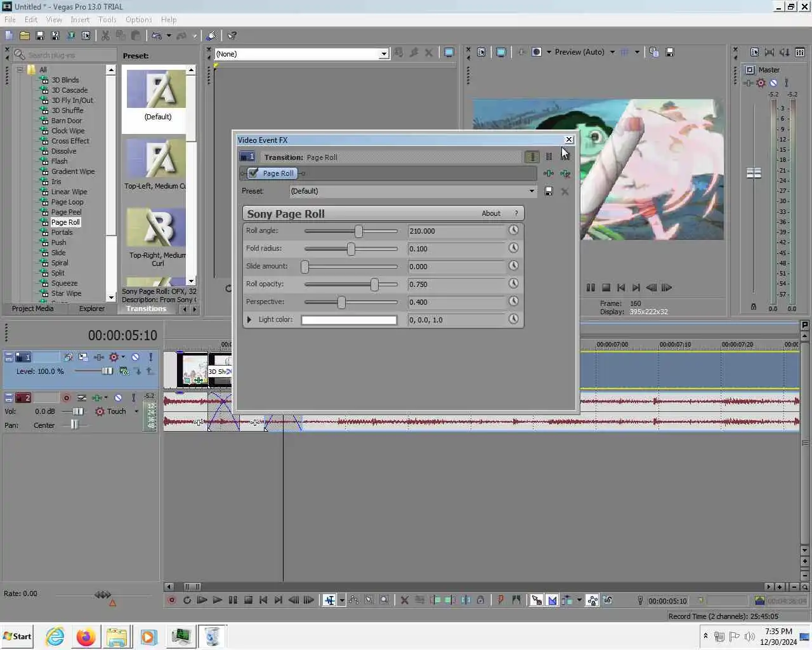Switch to the Explorer tab

(92, 308)
